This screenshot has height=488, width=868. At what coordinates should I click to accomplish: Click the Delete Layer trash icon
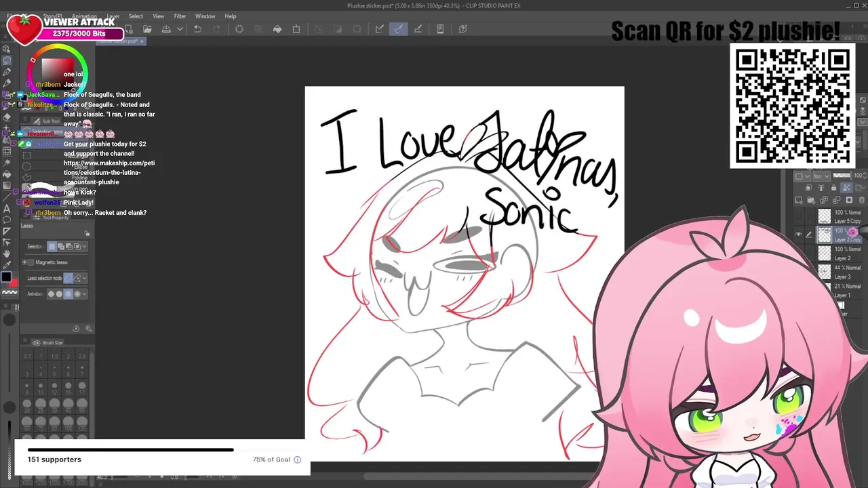861,200
